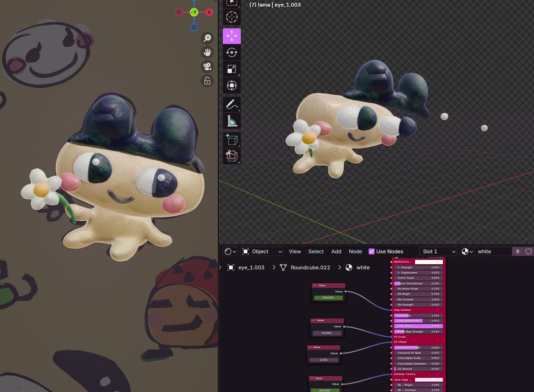534x392 pixels.
Task: Select the combined Transform tool
Action: 231,85
